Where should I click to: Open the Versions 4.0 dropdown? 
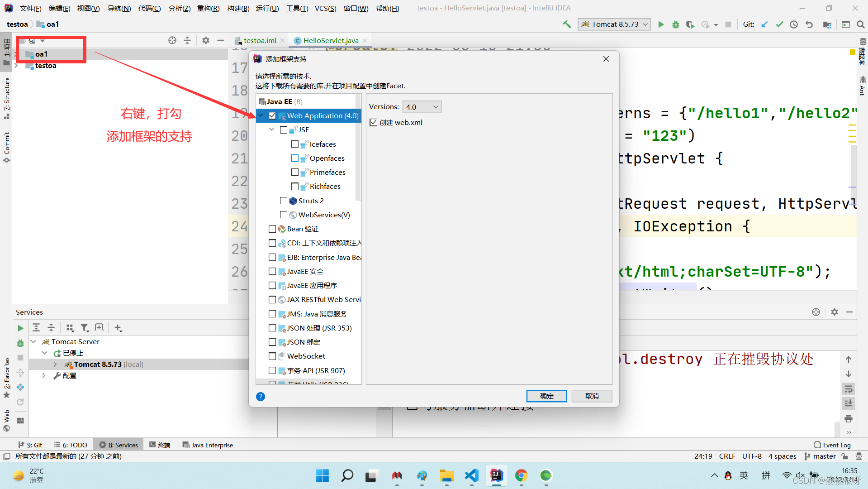[x=422, y=107]
